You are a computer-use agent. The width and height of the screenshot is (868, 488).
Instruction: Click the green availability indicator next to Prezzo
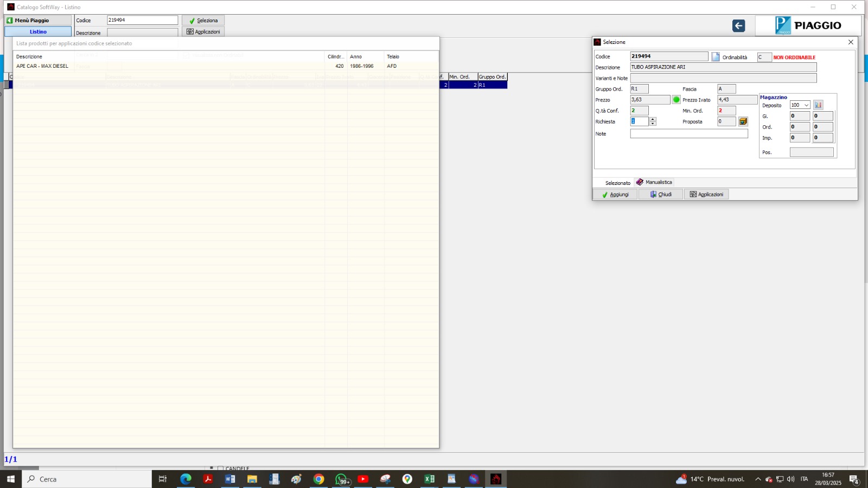(676, 100)
